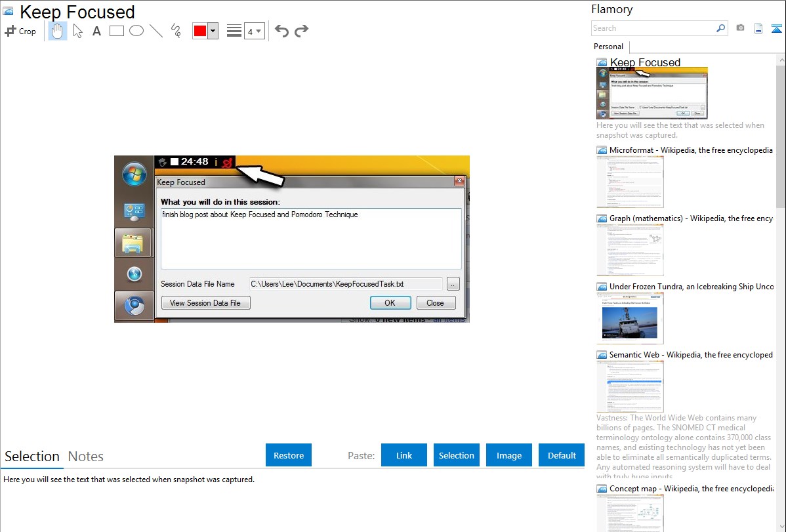Click the icon beside Semantic Web list entry
The height and width of the screenshot is (532, 786).
602,355
